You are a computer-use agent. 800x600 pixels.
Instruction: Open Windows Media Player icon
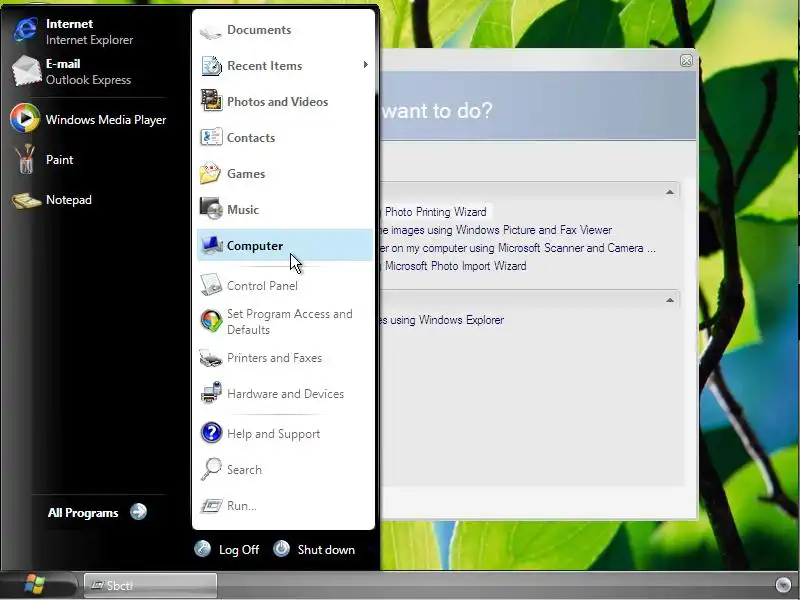[x=24, y=119]
